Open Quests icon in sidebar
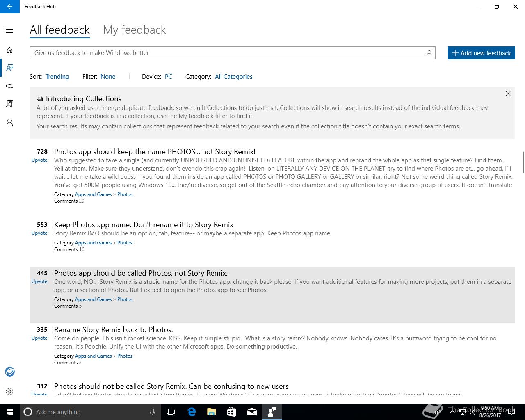This screenshot has height=420, width=525. pyautogui.click(x=10, y=104)
